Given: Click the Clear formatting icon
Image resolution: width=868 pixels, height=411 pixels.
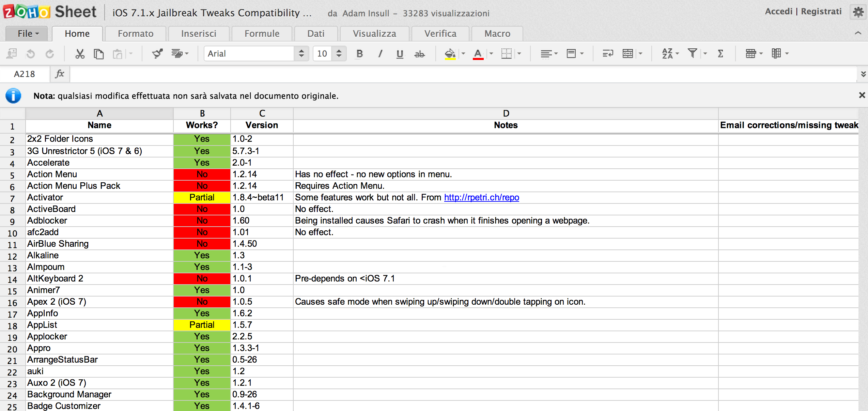Looking at the screenshot, I should coord(177,54).
